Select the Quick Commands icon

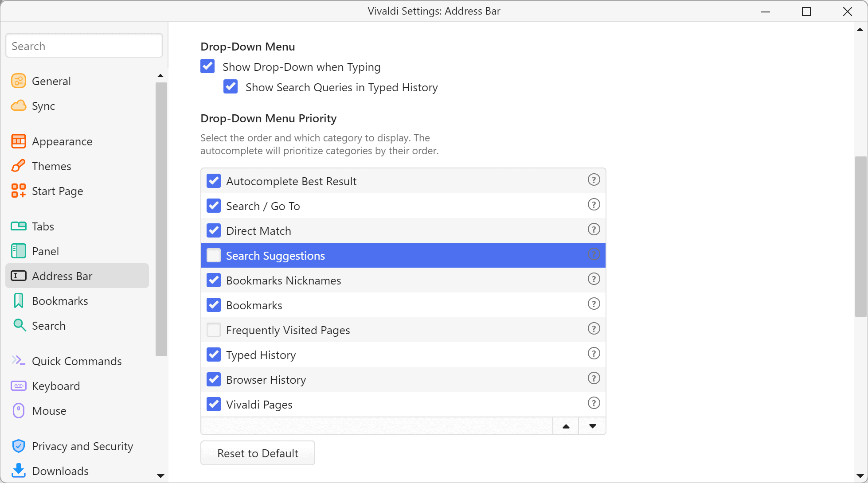pos(18,361)
